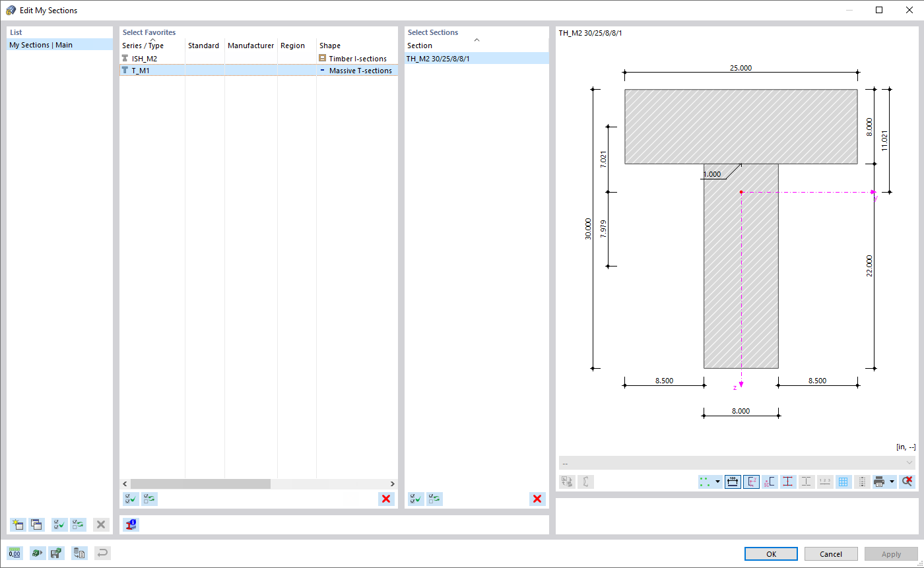Create a new favorites group icon
The image size is (924, 568).
(x=18, y=524)
